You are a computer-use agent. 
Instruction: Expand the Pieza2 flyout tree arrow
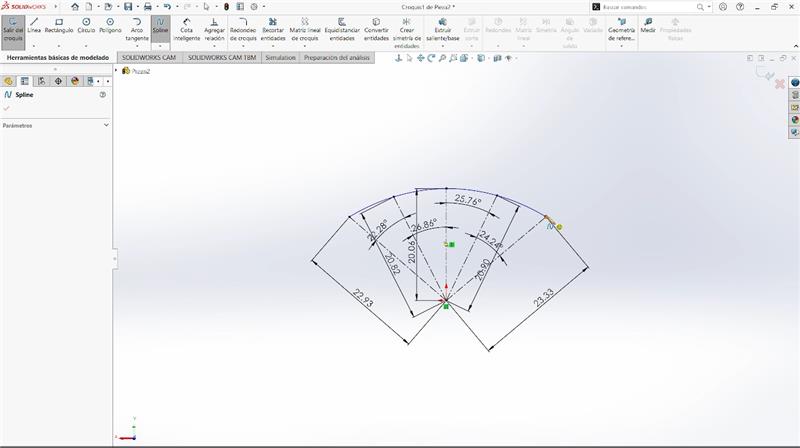[x=116, y=70]
